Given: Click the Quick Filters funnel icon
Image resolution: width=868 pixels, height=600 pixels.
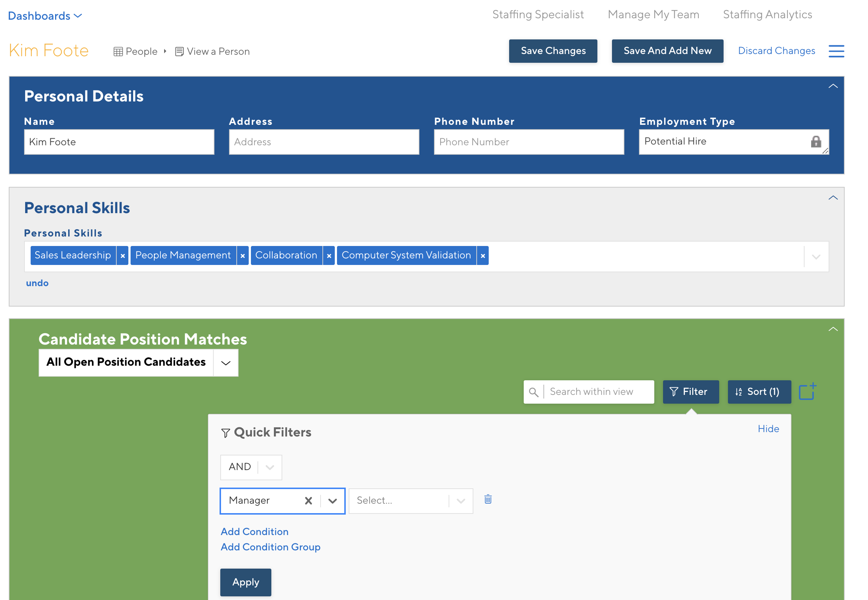Looking at the screenshot, I should [225, 433].
